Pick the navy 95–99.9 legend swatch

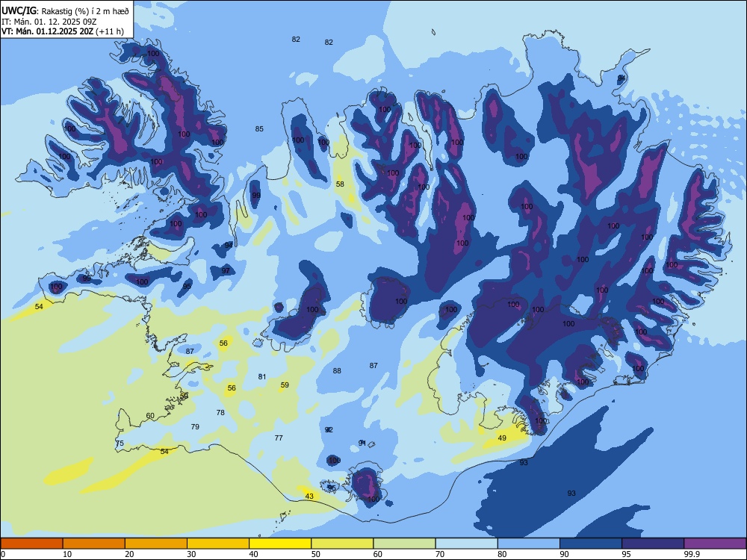tap(653, 544)
